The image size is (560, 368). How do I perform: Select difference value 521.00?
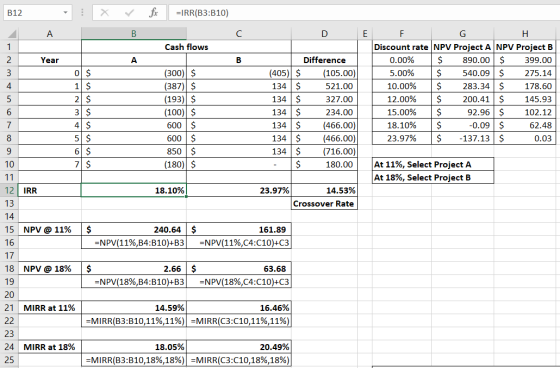(x=324, y=86)
